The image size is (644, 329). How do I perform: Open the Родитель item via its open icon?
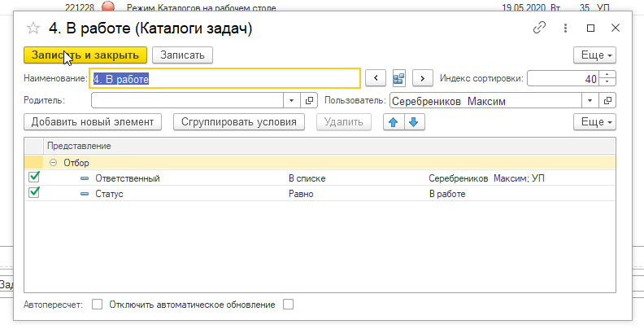(309, 101)
